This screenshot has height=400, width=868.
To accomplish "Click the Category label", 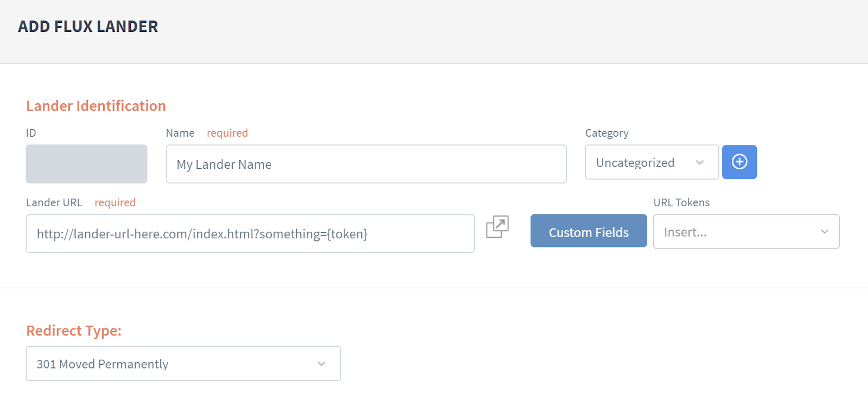I will coord(607,133).
